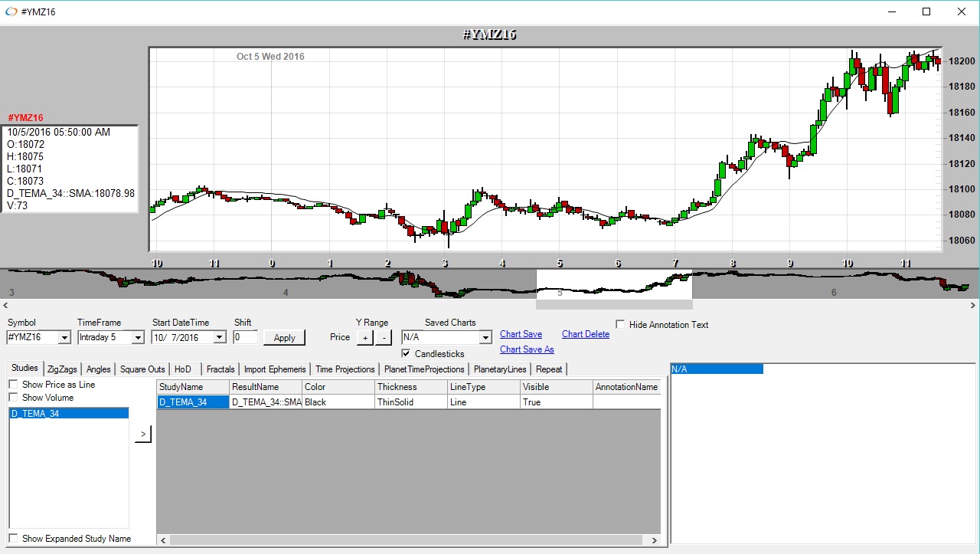Open the PlanetaryLines tab

(498, 369)
